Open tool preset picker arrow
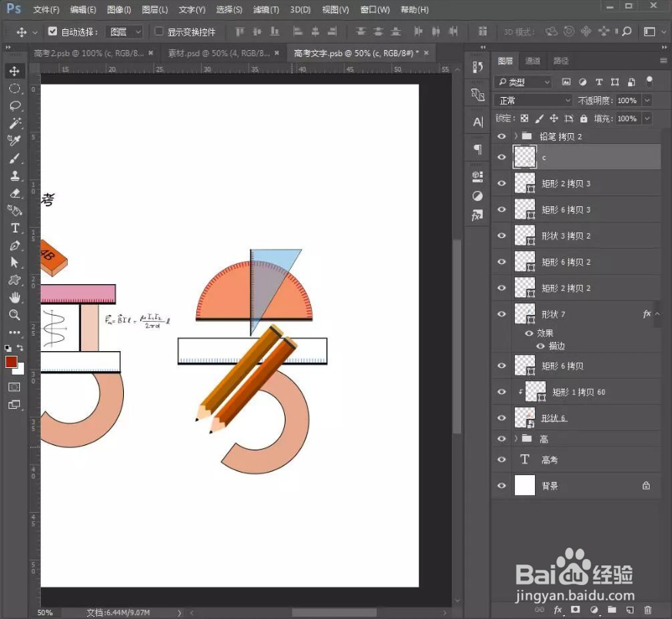 [x=35, y=32]
